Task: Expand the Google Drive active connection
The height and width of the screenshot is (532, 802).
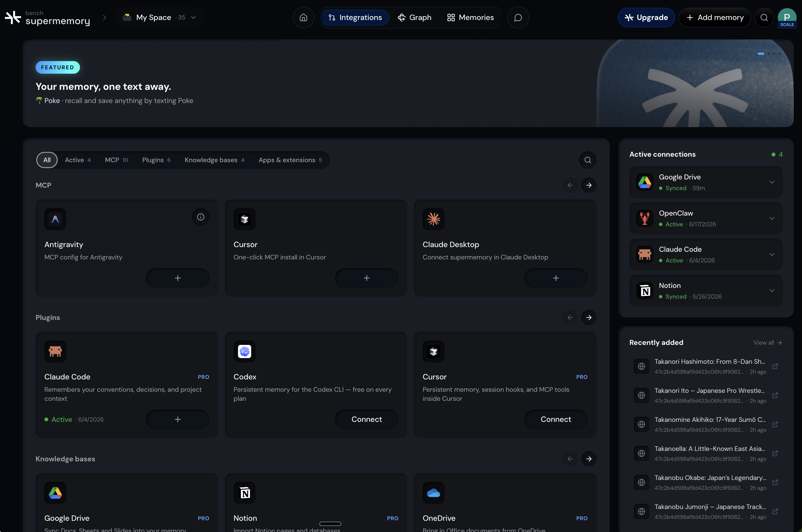Action: (772, 182)
